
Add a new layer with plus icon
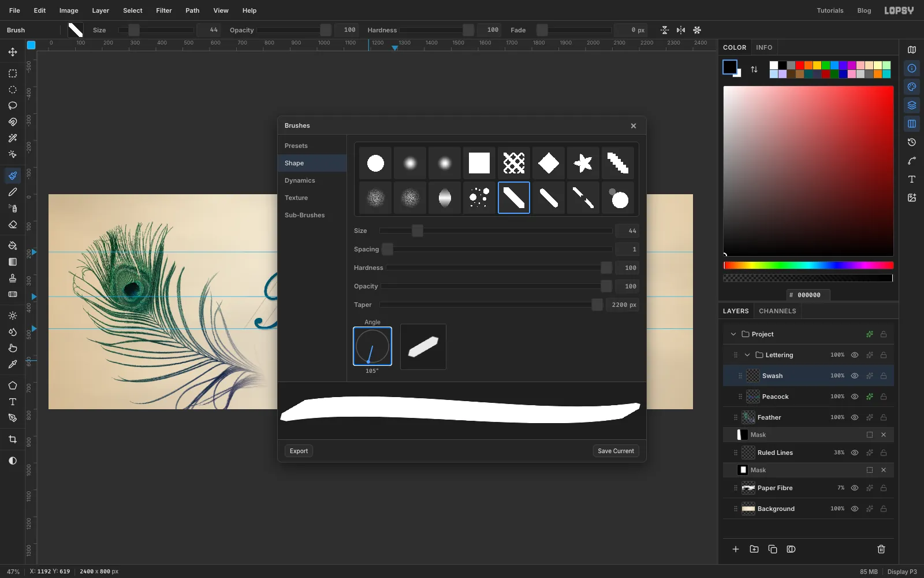coord(736,549)
